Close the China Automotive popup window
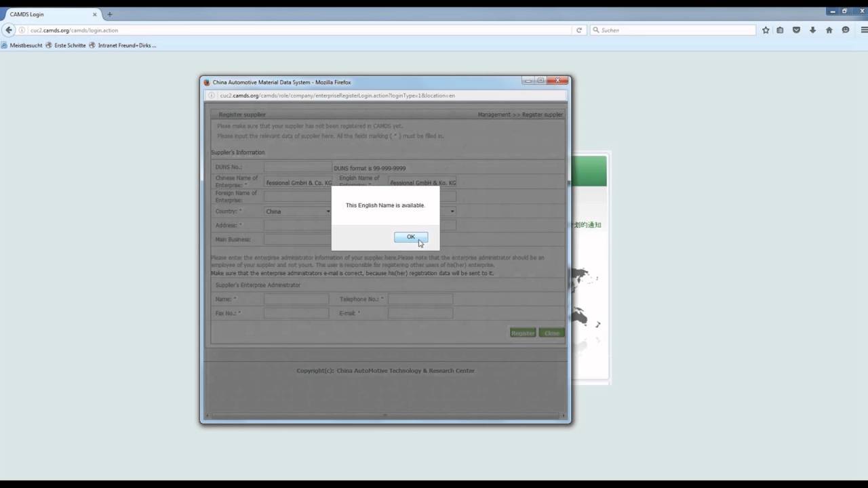 pos(558,80)
